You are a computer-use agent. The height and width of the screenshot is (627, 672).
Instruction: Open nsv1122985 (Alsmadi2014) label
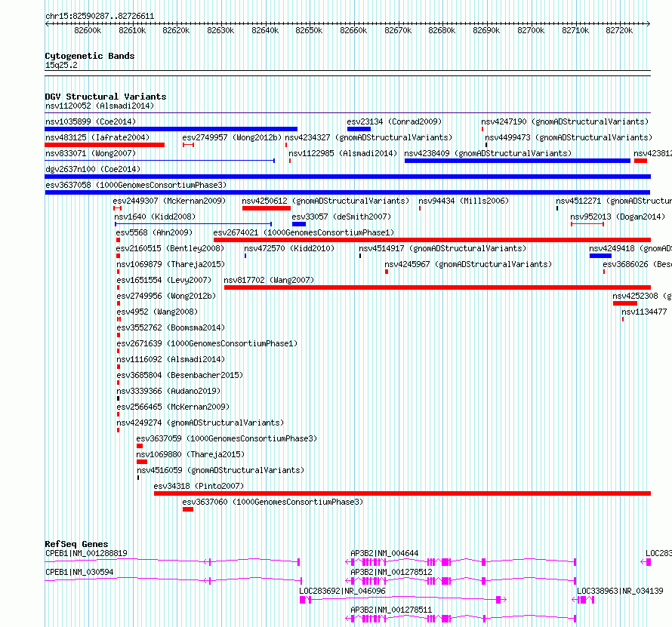point(343,153)
